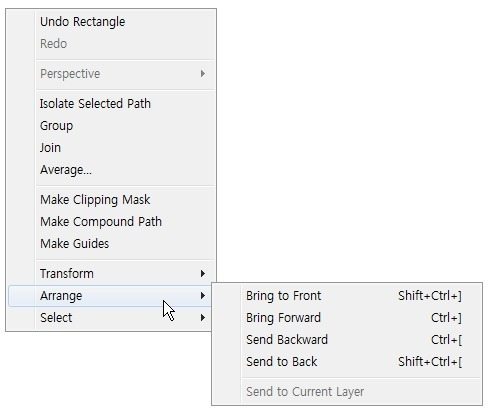Choose Make Compound Path
488x412 pixels.
coord(111,222)
